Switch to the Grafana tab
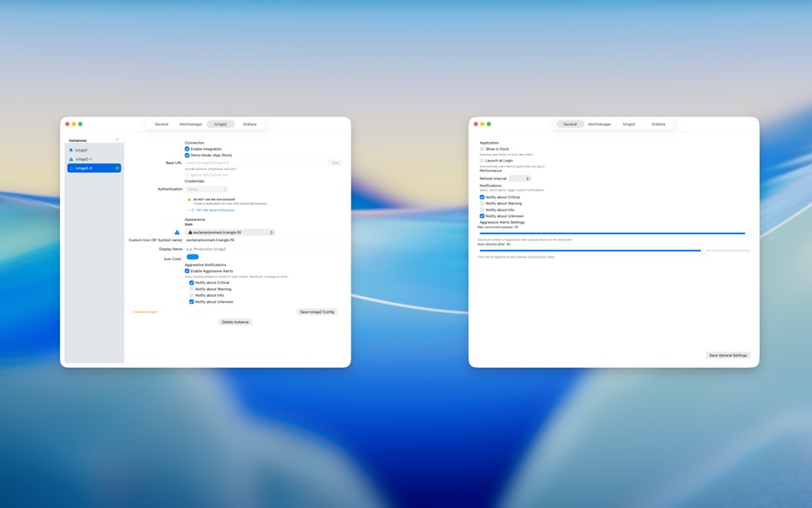 249,124
